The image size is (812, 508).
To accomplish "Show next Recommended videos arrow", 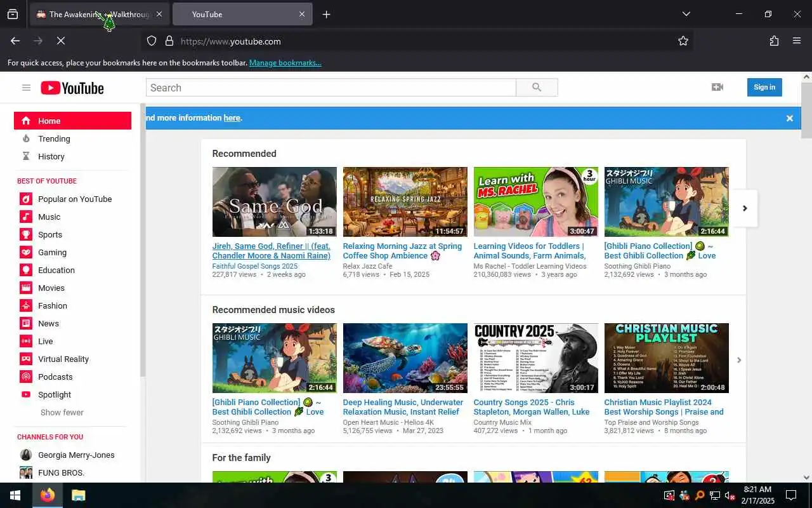I will 745,208.
